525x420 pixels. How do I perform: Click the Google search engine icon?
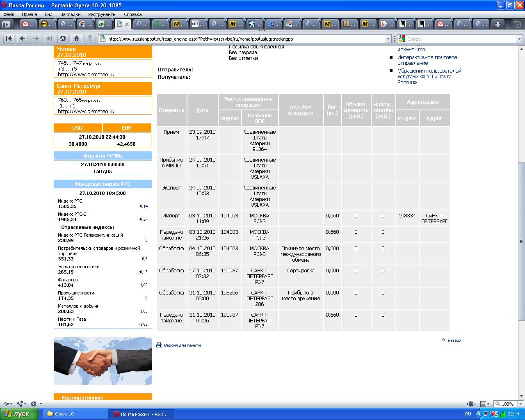tap(402, 39)
